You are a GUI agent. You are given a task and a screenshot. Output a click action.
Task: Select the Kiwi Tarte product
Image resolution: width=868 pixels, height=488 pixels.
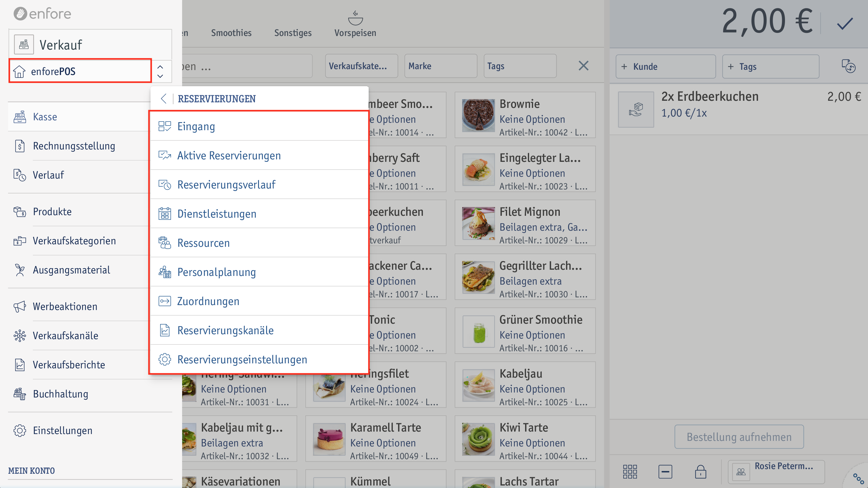pyautogui.click(x=525, y=439)
